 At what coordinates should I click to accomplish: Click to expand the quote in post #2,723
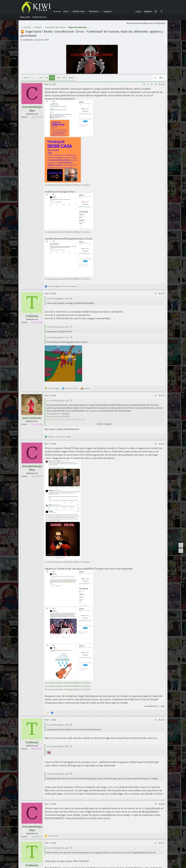105,424
